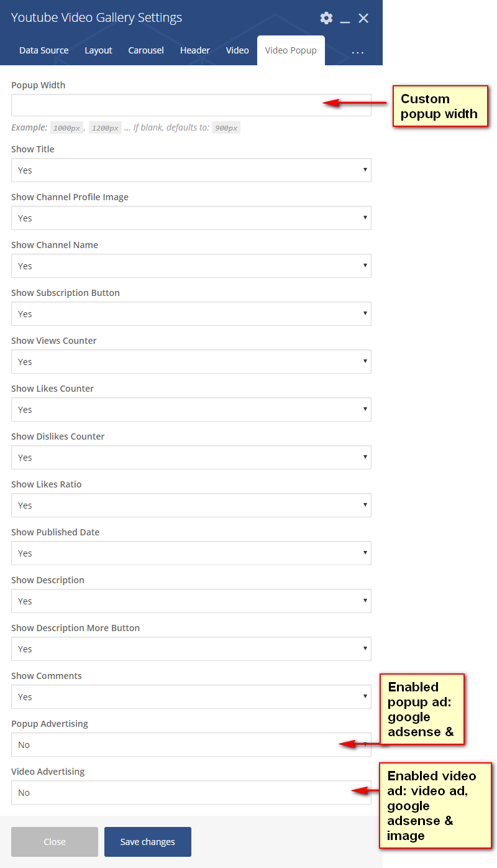
Task: Open the Show Comments dropdown
Action: [191, 697]
